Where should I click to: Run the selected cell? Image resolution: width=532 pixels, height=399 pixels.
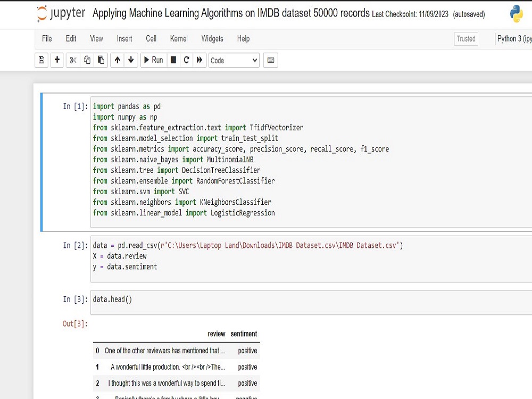point(154,60)
